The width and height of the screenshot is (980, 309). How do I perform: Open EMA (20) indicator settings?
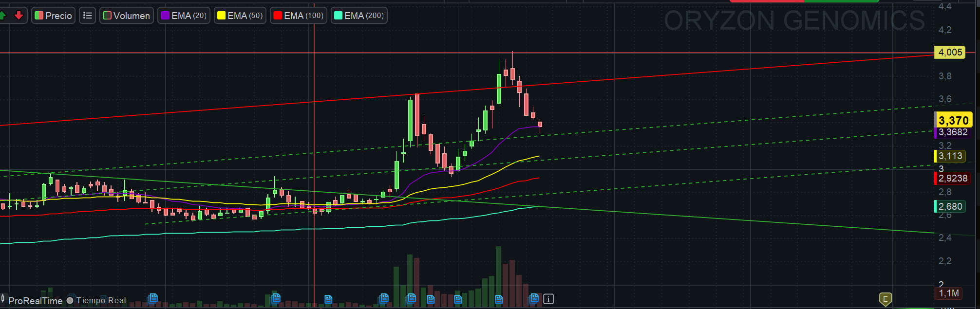(x=184, y=16)
